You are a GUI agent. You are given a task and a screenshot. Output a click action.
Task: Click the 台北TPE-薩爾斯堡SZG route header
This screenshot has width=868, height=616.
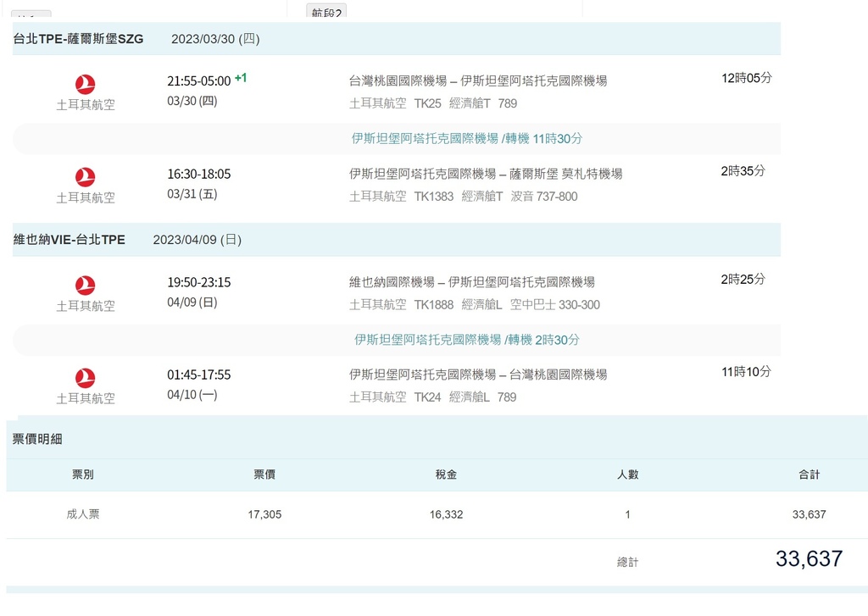(x=78, y=39)
